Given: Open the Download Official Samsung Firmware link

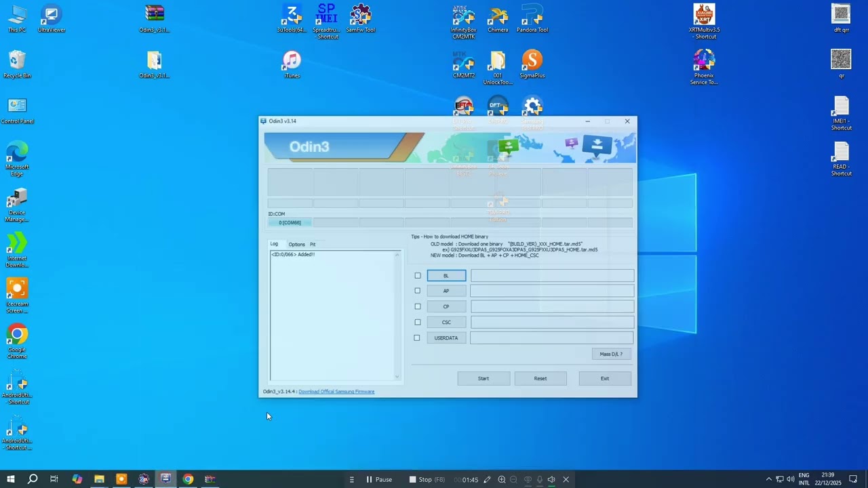Looking at the screenshot, I should [x=336, y=392].
